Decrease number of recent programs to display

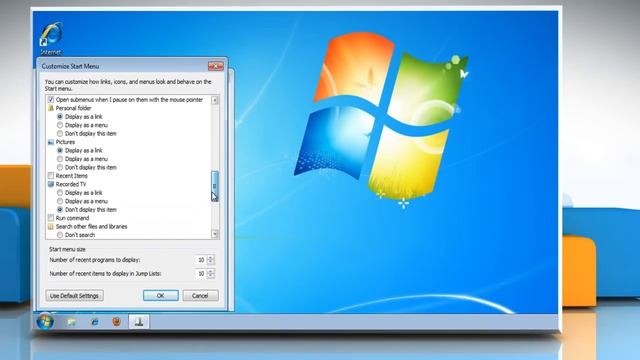click(211, 262)
